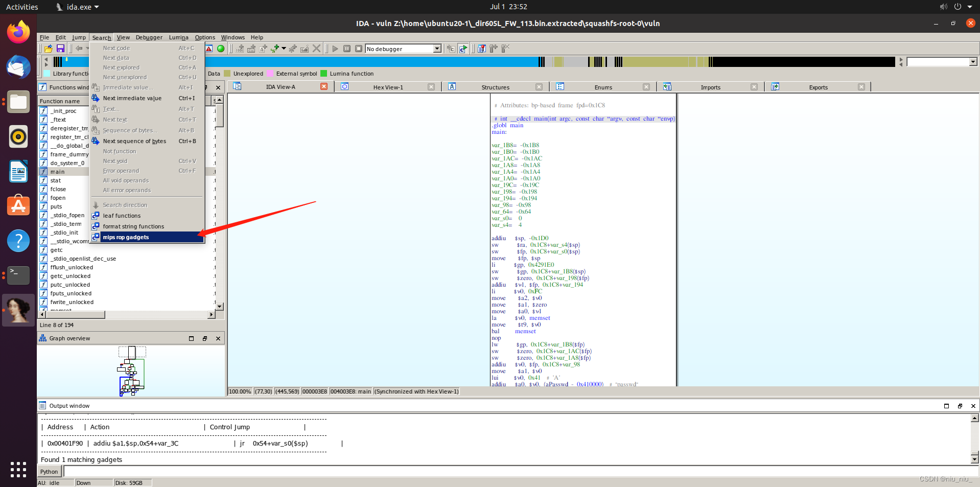
Task: Click the pause process toolbar icon
Action: [347, 49]
